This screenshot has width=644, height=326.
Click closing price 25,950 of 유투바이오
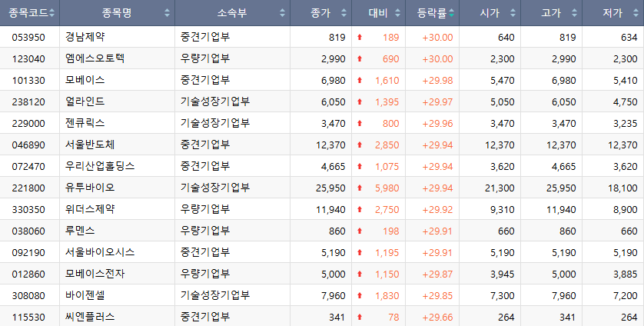coord(330,188)
